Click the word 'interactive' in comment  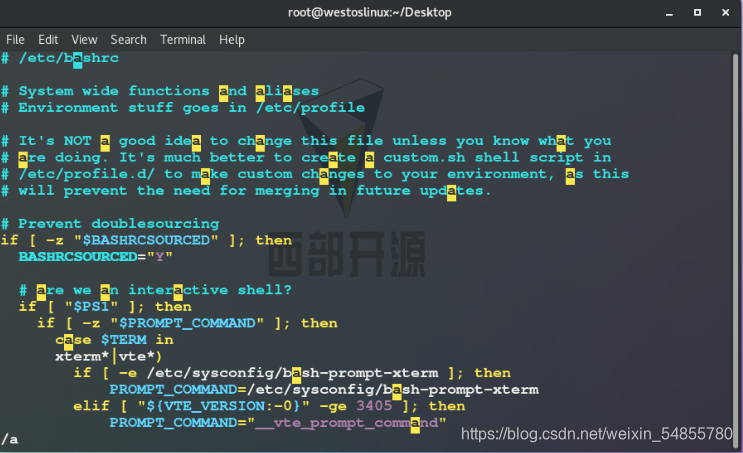point(178,290)
